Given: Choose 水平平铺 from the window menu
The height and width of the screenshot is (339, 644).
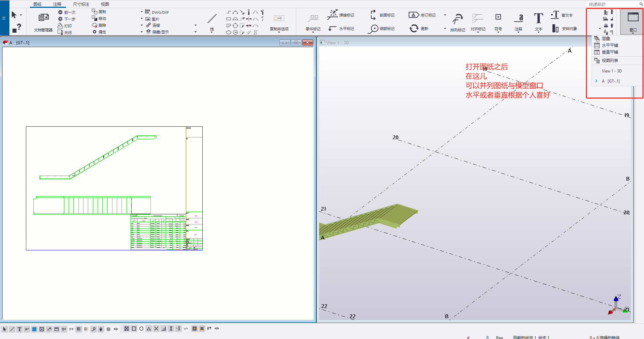Looking at the screenshot, I should coord(610,45).
